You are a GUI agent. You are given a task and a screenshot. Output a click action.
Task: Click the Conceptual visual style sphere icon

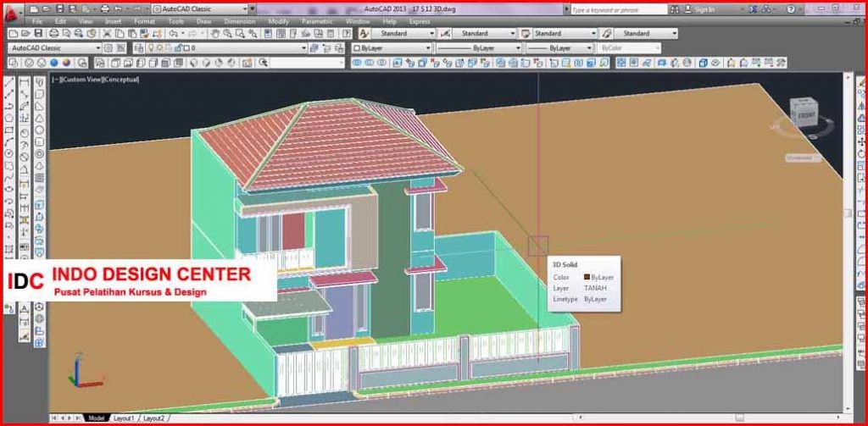(66, 63)
